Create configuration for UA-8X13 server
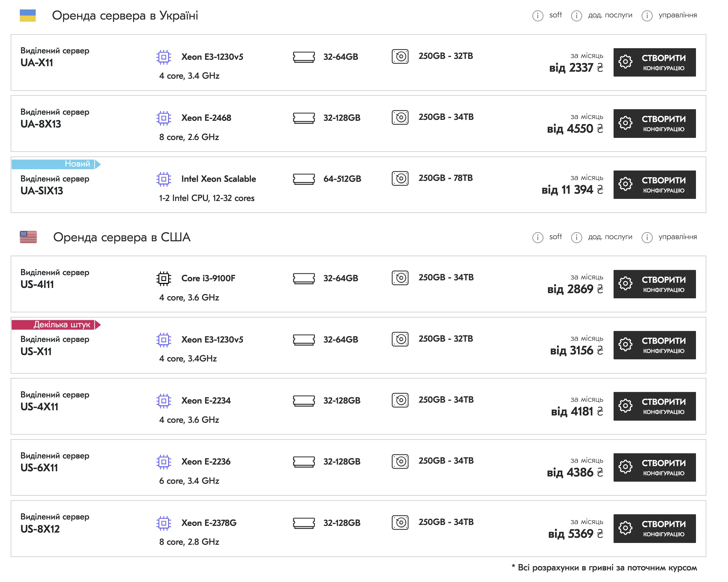728x582 pixels. (x=654, y=124)
